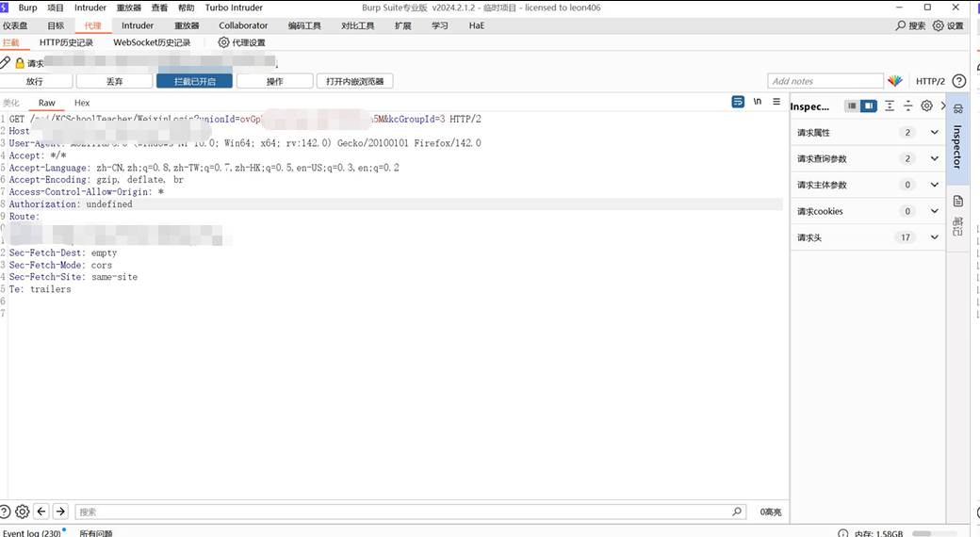Click the Inspector side tab
The width and height of the screenshot is (980, 537).
[x=956, y=138]
